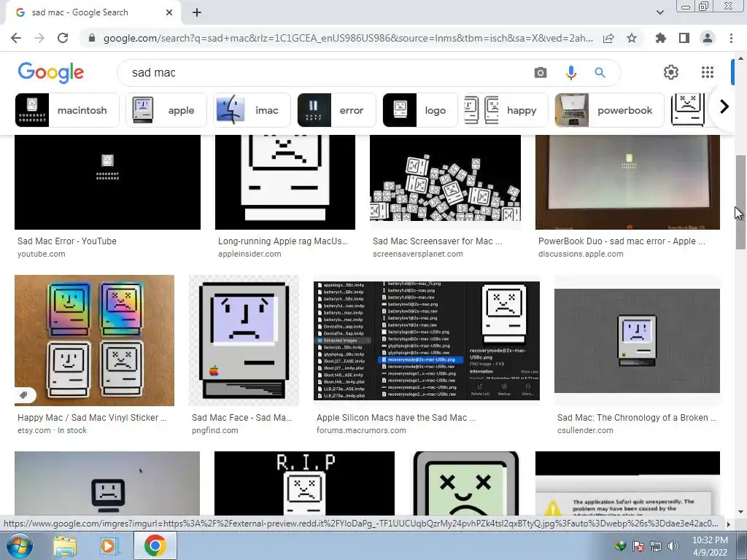Screen dimensions: 747x560
Task: Search by image using camera icon
Action: pos(541,72)
